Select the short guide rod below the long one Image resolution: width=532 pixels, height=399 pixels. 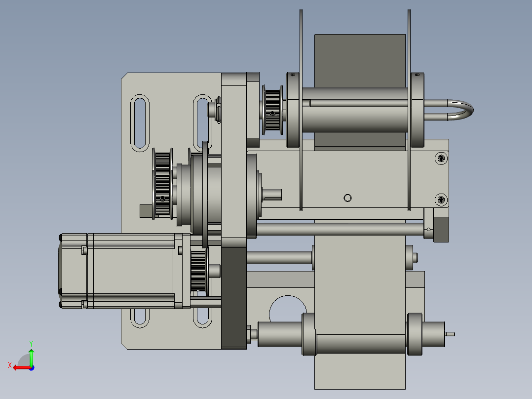279,258
